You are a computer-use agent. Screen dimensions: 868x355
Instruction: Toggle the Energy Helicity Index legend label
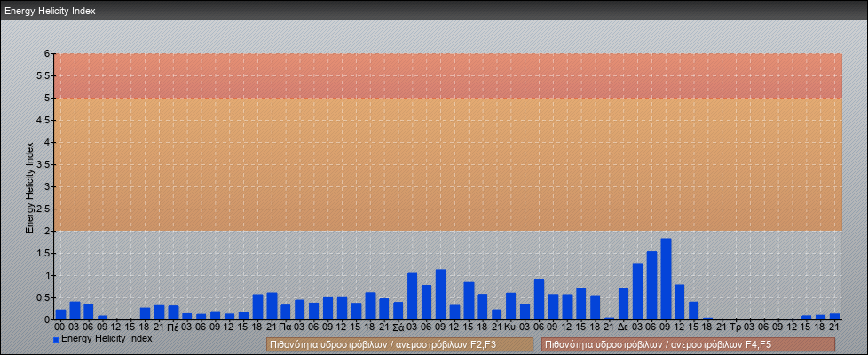pyautogui.click(x=107, y=338)
